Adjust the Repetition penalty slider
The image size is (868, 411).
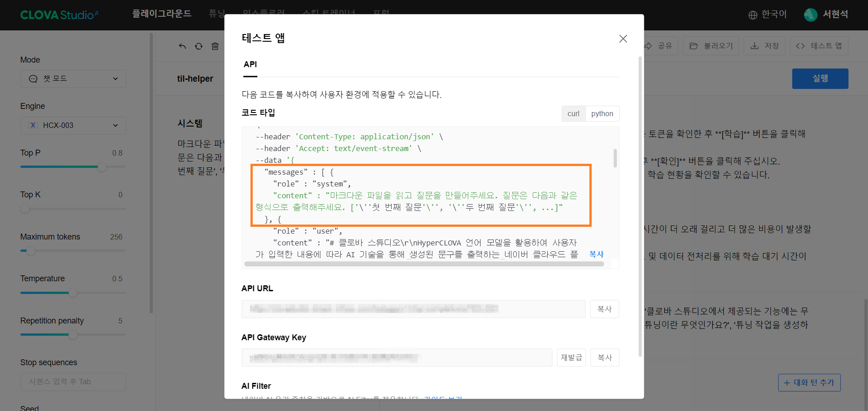click(x=73, y=335)
